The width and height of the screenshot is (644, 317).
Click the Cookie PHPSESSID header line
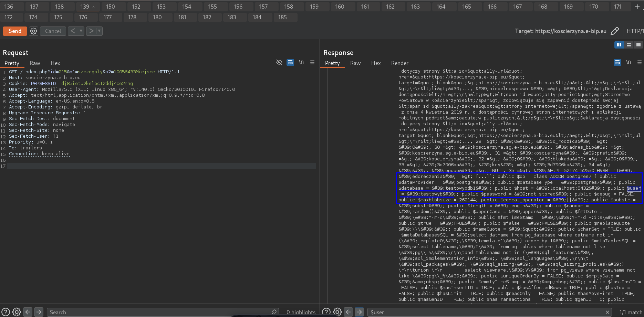click(x=71, y=84)
